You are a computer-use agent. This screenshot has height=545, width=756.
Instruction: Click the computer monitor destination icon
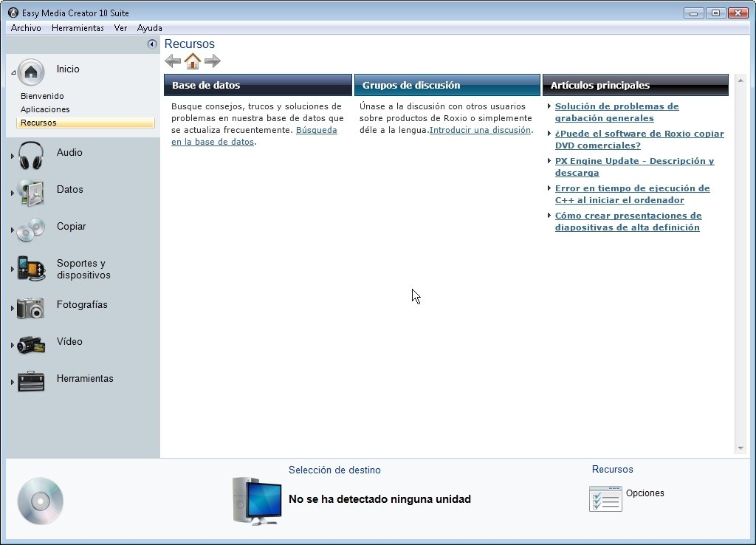click(x=257, y=501)
